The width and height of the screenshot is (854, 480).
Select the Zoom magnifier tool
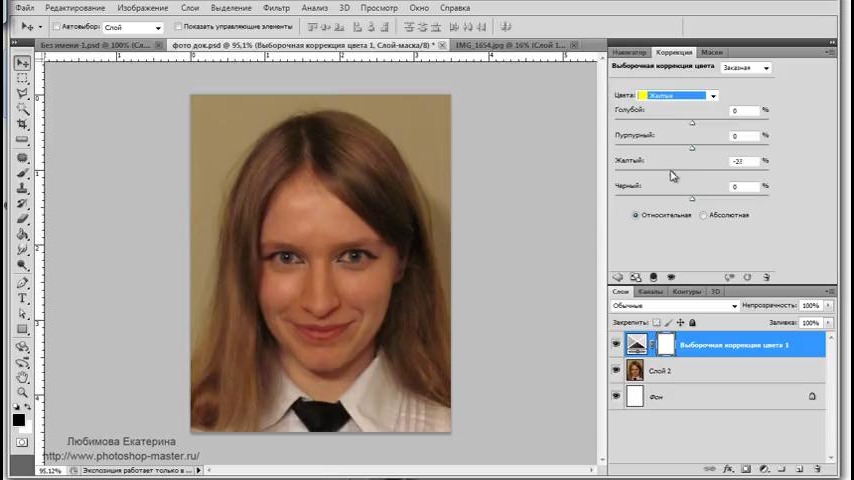pos(22,392)
